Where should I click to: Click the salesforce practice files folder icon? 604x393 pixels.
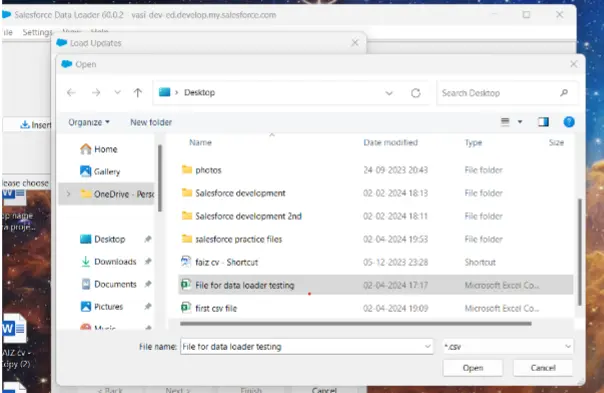click(x=187, y=239)
